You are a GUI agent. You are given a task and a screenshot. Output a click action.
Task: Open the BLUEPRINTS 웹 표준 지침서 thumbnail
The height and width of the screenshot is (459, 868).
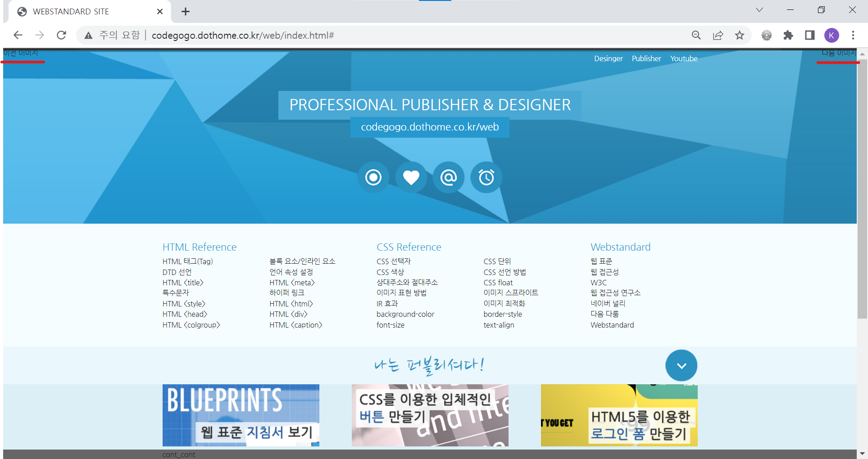pos(241,415)
